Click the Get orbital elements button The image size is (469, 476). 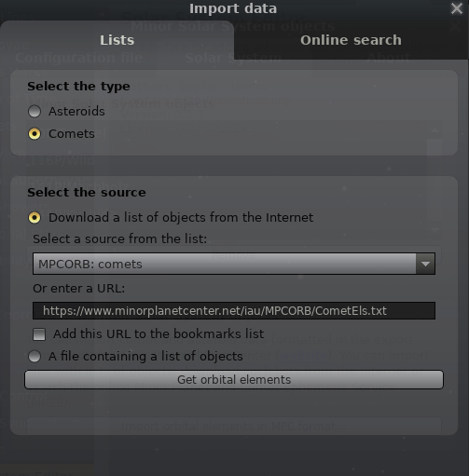(234, 379)
